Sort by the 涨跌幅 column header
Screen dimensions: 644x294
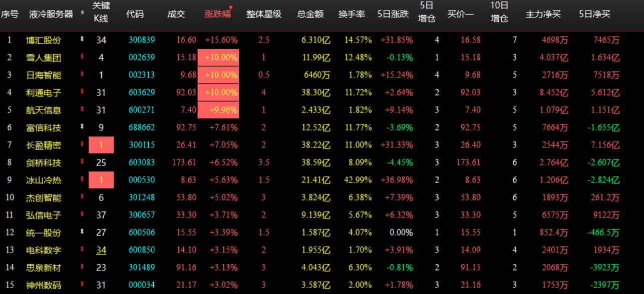(x=218, y=14)
